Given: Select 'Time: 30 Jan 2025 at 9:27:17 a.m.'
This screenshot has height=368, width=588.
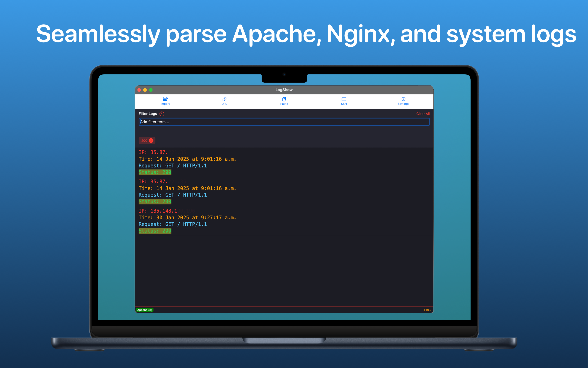Looking at the screenshot, I should (x=187, y=218).
